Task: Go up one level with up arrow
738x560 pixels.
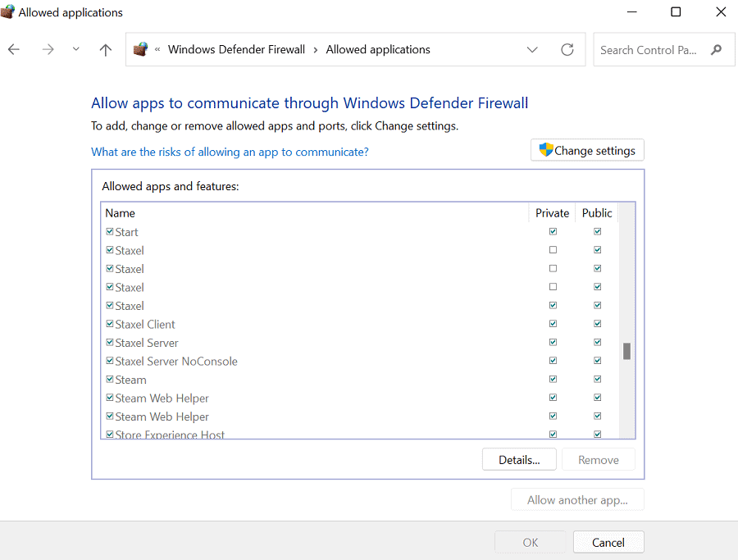Action: click(106, 49)
